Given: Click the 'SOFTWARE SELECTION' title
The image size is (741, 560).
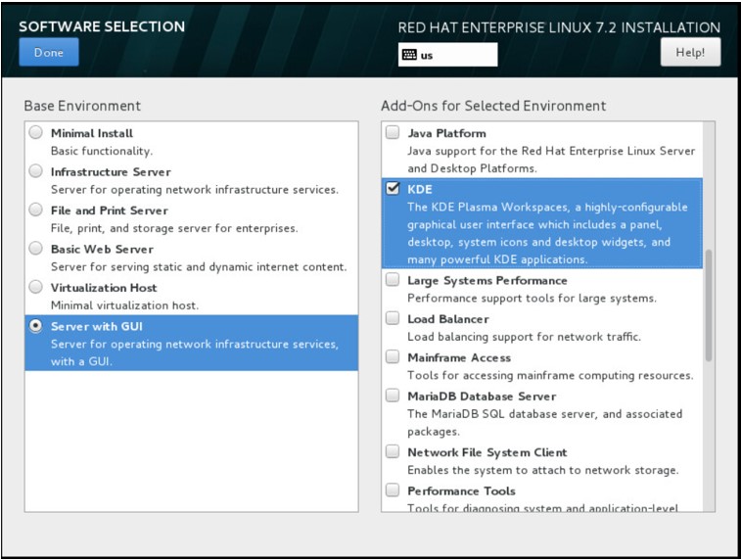Looking at the screenshot, I should [x=102, y=27].
